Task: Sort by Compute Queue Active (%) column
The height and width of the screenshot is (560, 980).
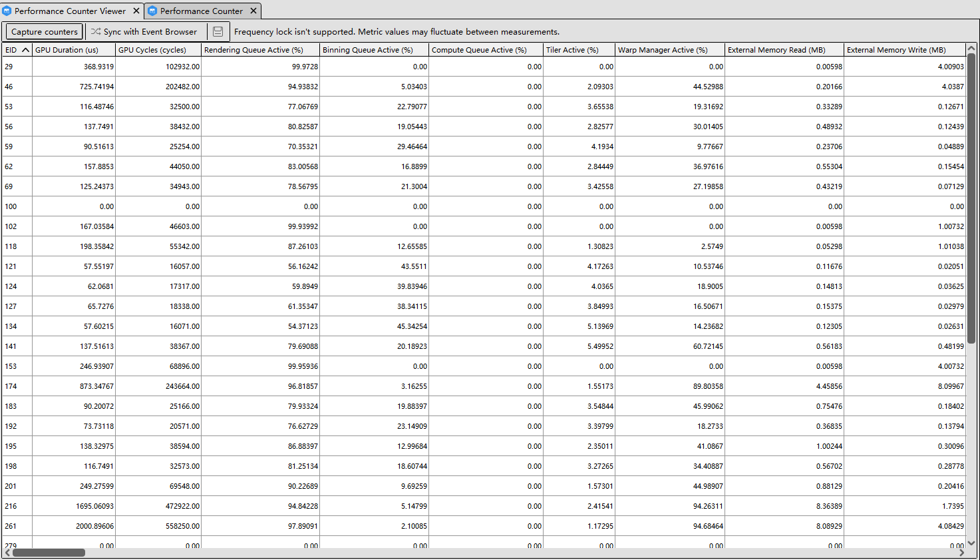Action: point(486,50)
